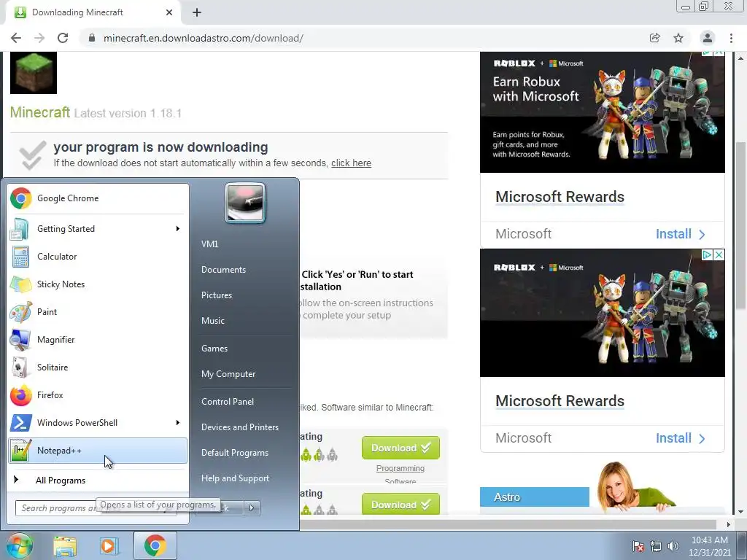Launch Notepad++ from Start menu
Screen dimensions: 747x560
coord(98,451)
